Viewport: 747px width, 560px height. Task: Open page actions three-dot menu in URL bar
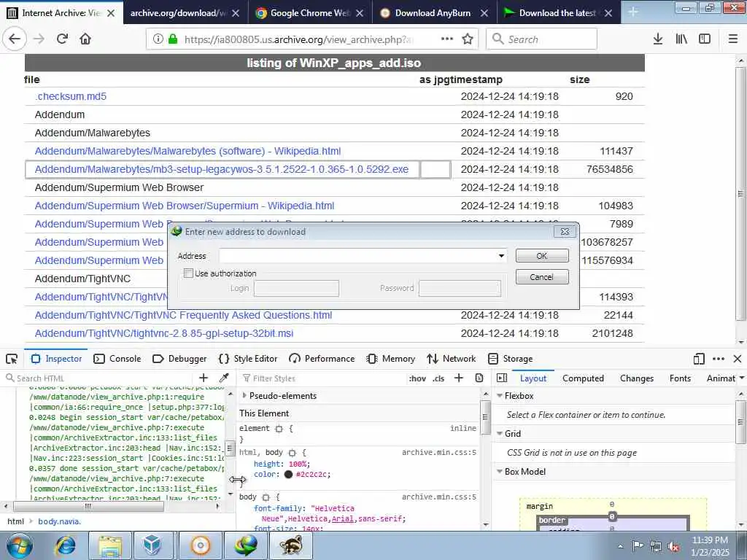447,39
